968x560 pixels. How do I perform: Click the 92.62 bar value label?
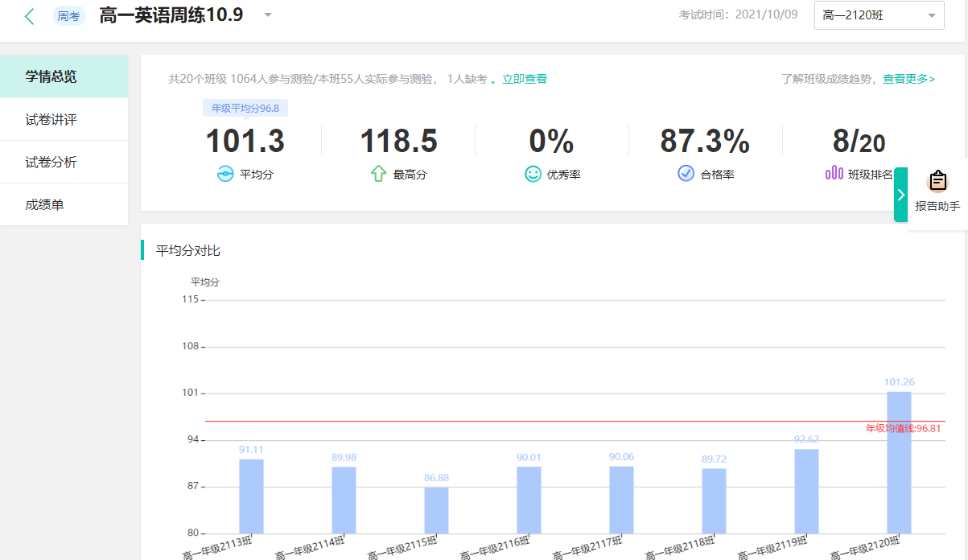point(806,439)
